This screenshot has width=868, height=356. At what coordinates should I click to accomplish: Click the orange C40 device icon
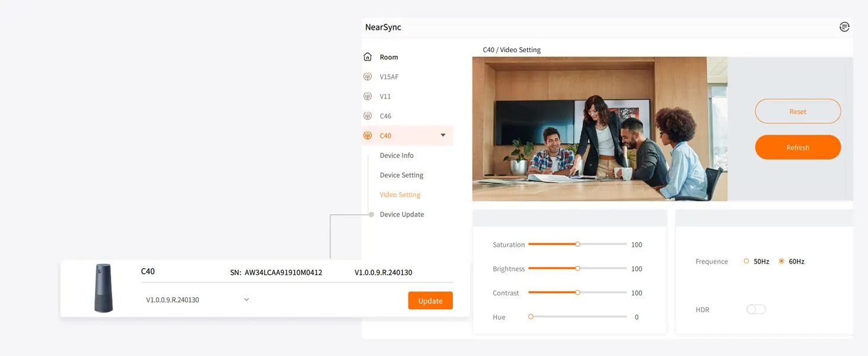[x=368, y=135]
